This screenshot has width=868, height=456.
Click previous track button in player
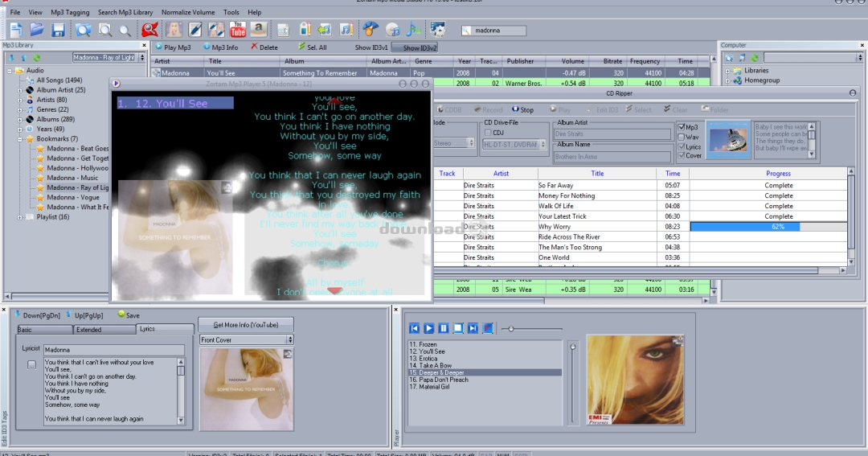click(414, 329)
